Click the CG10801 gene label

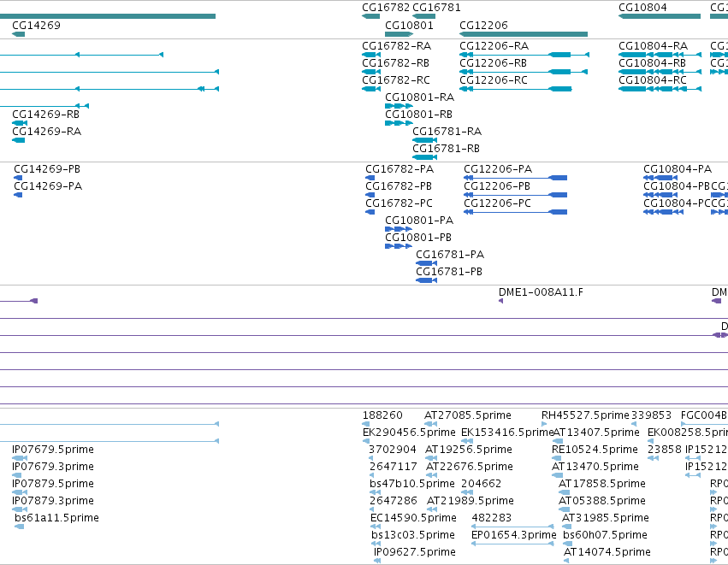[409, 25]
